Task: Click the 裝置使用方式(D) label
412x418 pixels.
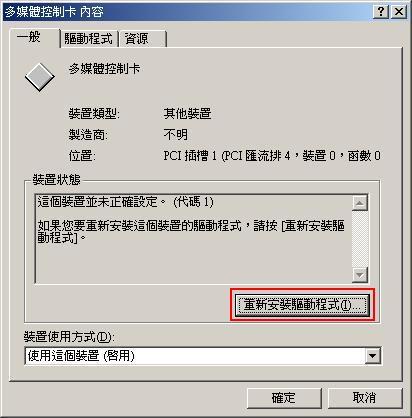Action: 69,337
